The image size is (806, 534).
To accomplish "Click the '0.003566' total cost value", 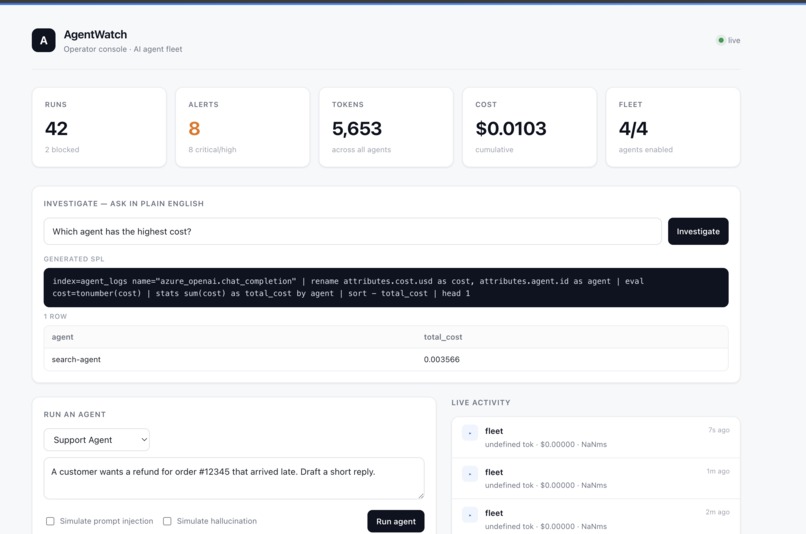I will tap(442, 359).
